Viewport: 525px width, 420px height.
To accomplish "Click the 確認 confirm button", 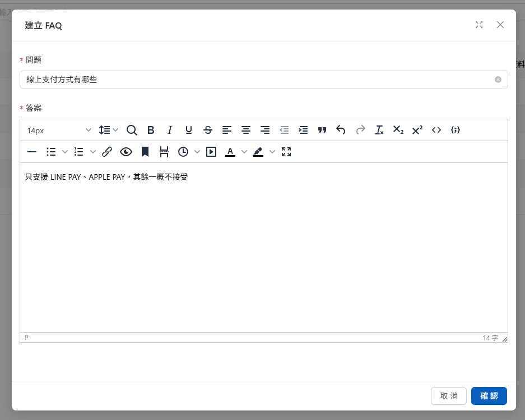I will (489, 396).
